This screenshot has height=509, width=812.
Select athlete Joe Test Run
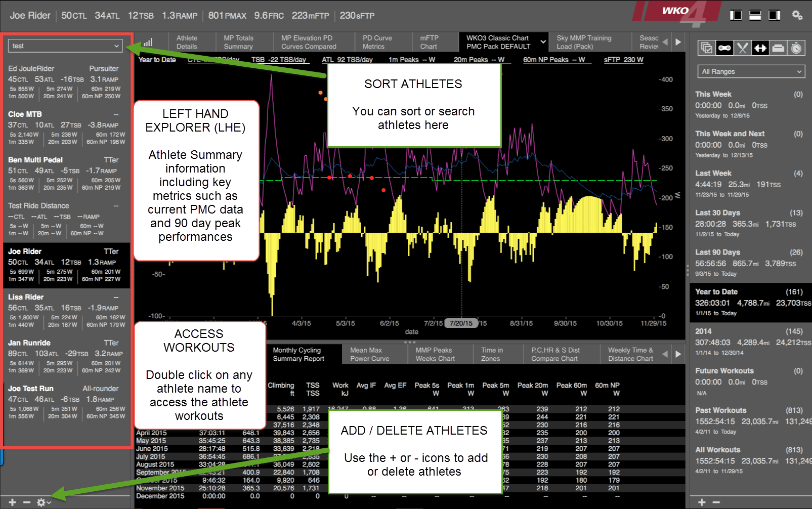pyautogui.click(x=66, y=402)
